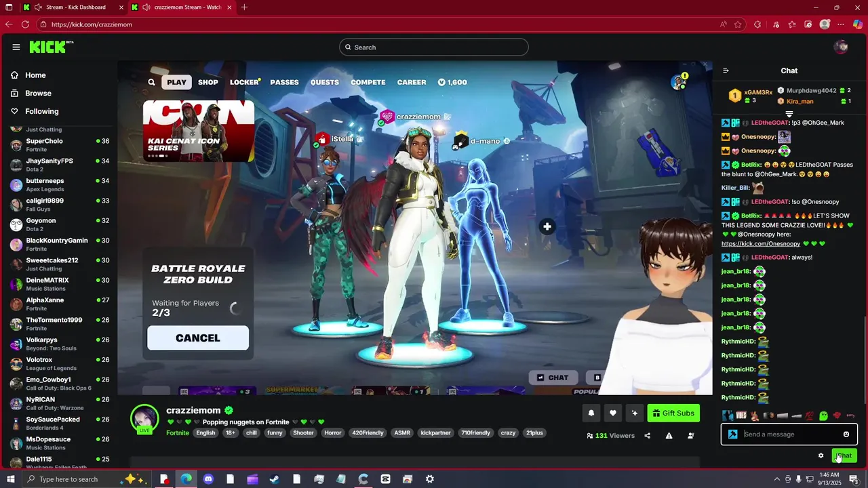Go to Following in sidebar
The image size is (868, 488).
42,111
